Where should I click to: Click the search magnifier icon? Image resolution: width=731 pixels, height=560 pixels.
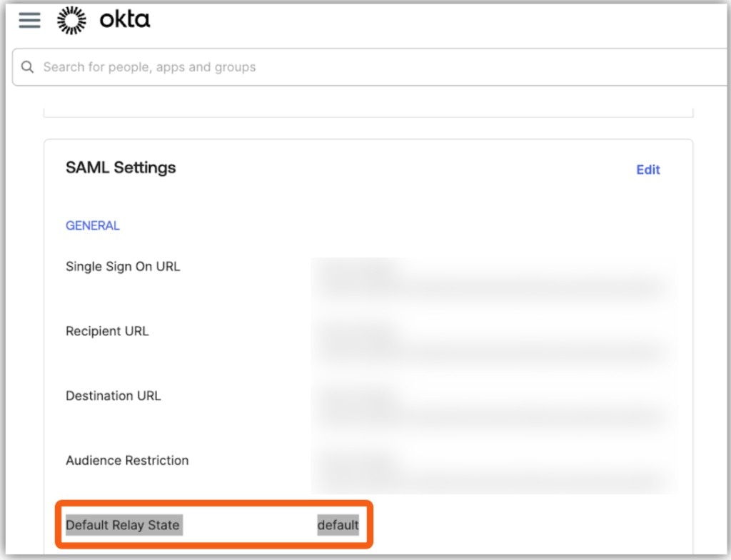coord(27,66)
